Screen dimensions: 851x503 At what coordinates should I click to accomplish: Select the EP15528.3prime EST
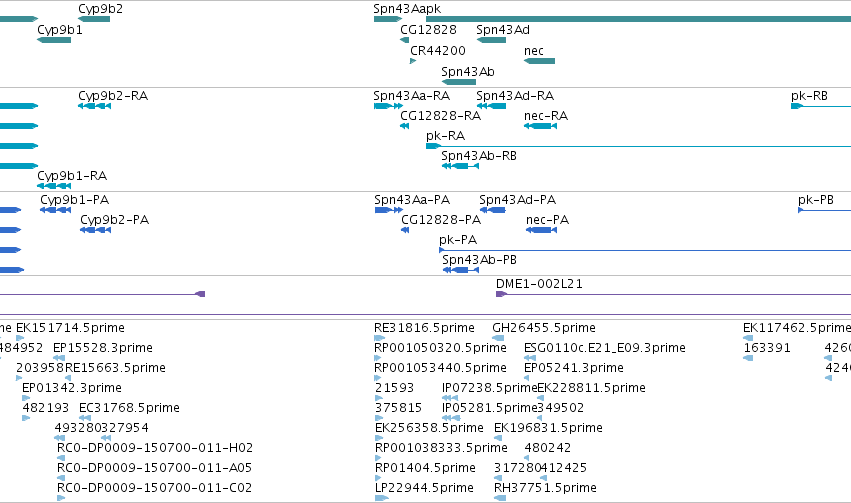pyautogui.click(x=59, y=358)
